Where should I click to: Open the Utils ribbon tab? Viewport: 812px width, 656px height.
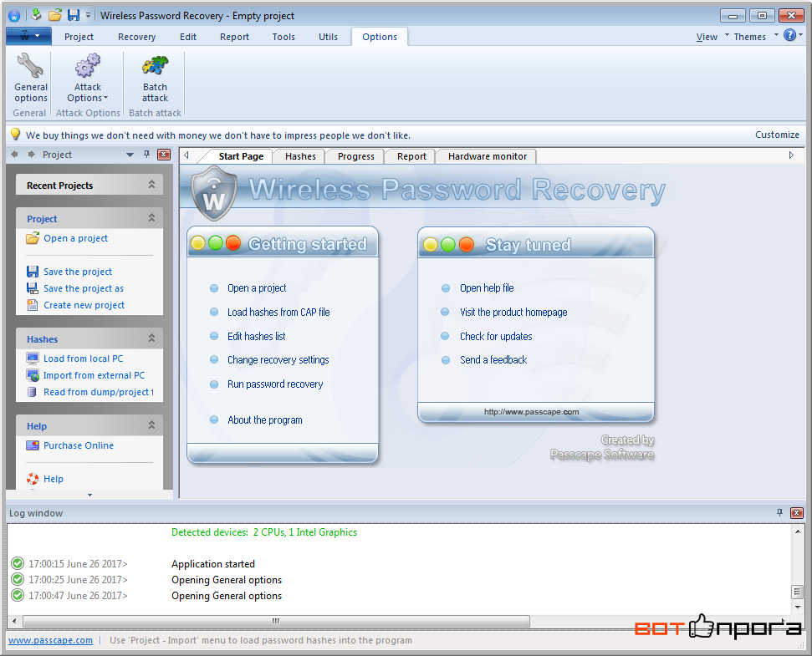tap(329, 37)
